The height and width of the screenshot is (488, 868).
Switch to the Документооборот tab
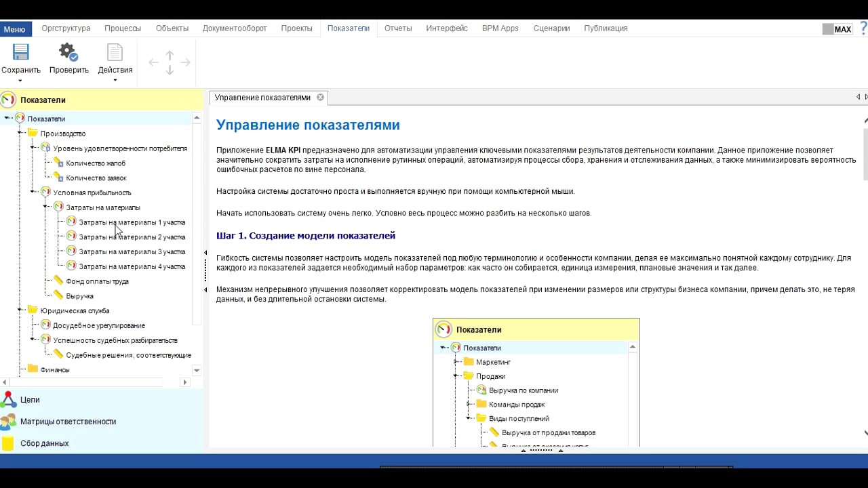click(x=235, y=28)
